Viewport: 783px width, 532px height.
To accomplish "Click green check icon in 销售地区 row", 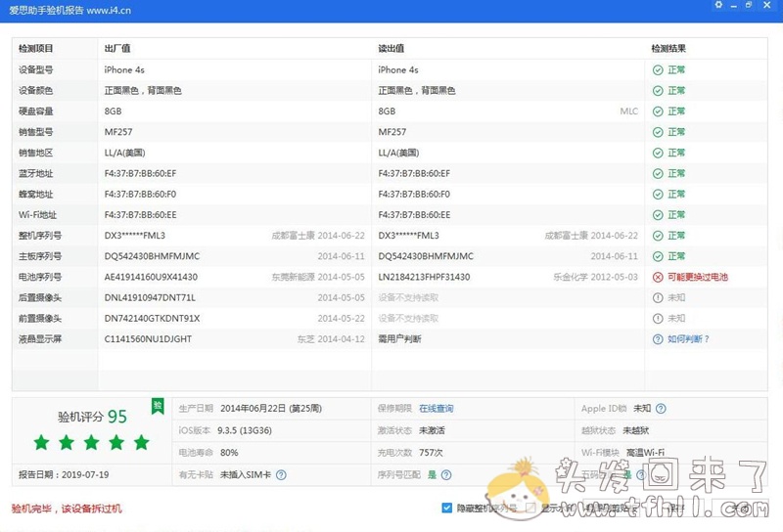I will click(x=658, y=153).
